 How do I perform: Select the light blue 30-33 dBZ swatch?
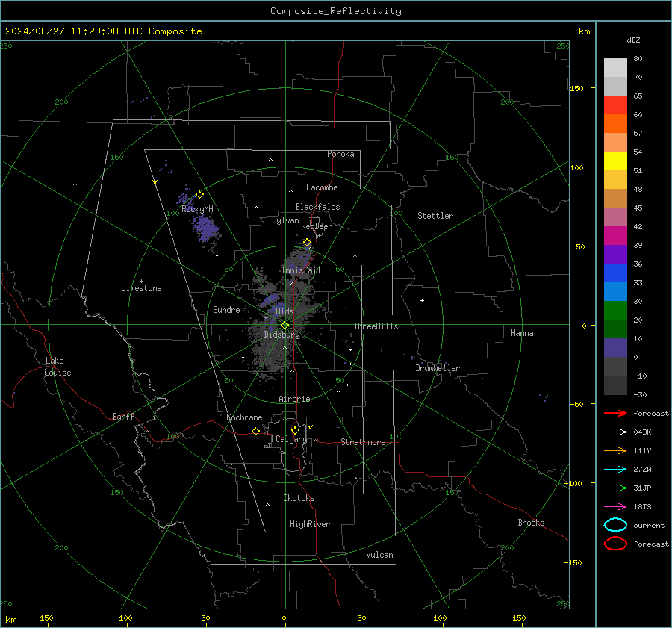tap(615, 292)
